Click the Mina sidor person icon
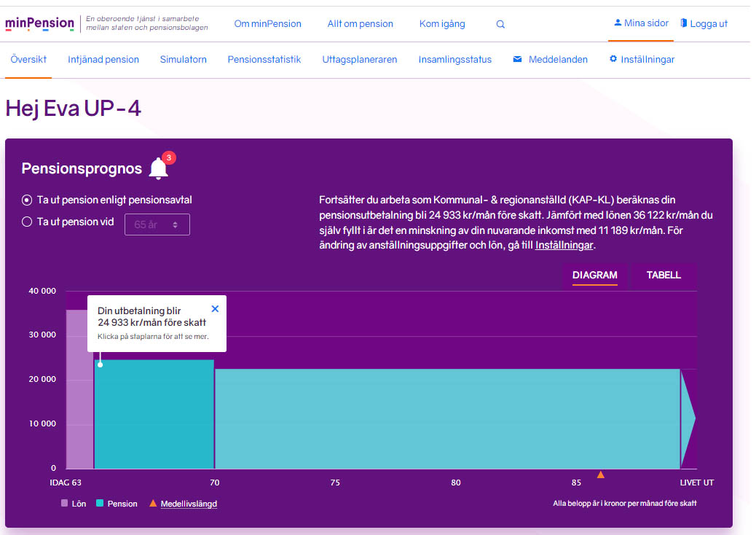This screenshot has height=535, width=756. pyautogui.click(x=618, y=23)
